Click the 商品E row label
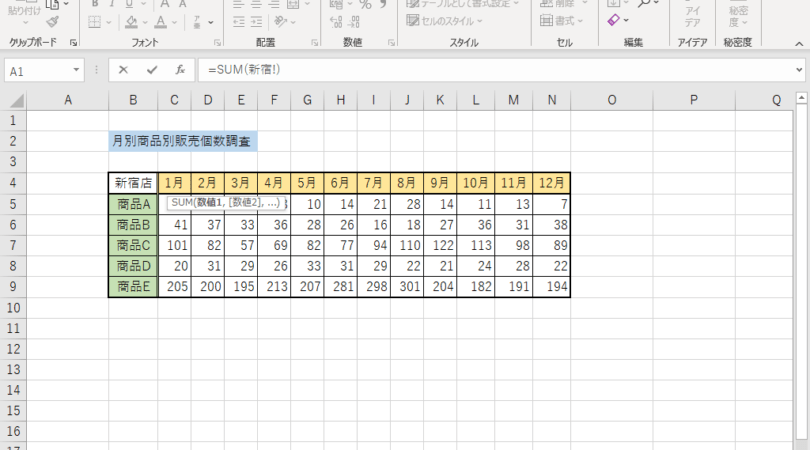 click(x=133, y=287)
